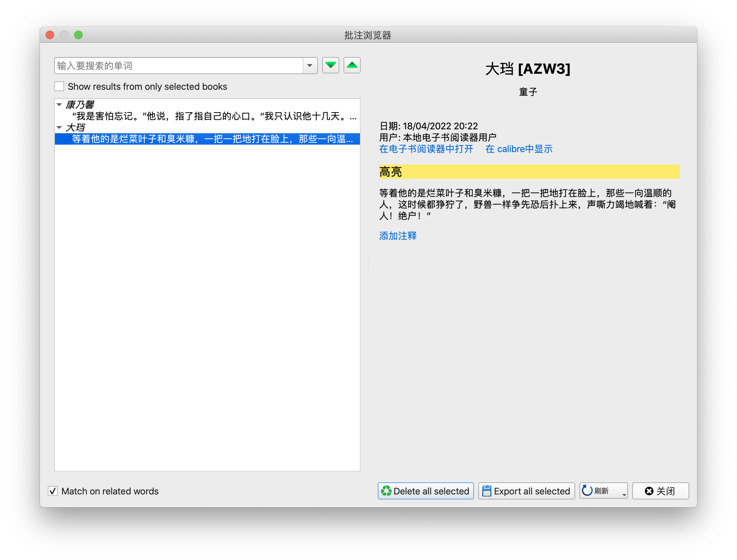The width and height of the screenshot is (737, 560).
Task: Select the highlighted 等着他的是烂菜叶子 annotation
Action: pos(212,139)
